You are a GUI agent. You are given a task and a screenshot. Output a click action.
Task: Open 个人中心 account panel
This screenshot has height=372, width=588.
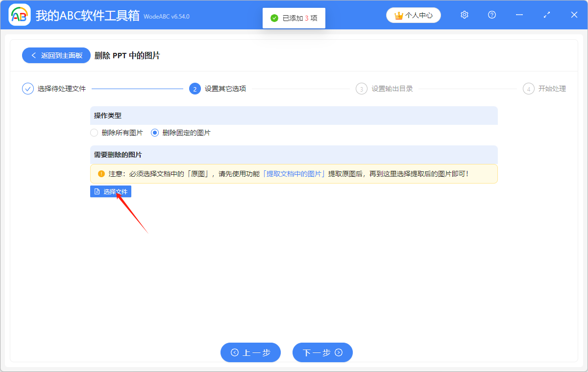pos(413,15)
